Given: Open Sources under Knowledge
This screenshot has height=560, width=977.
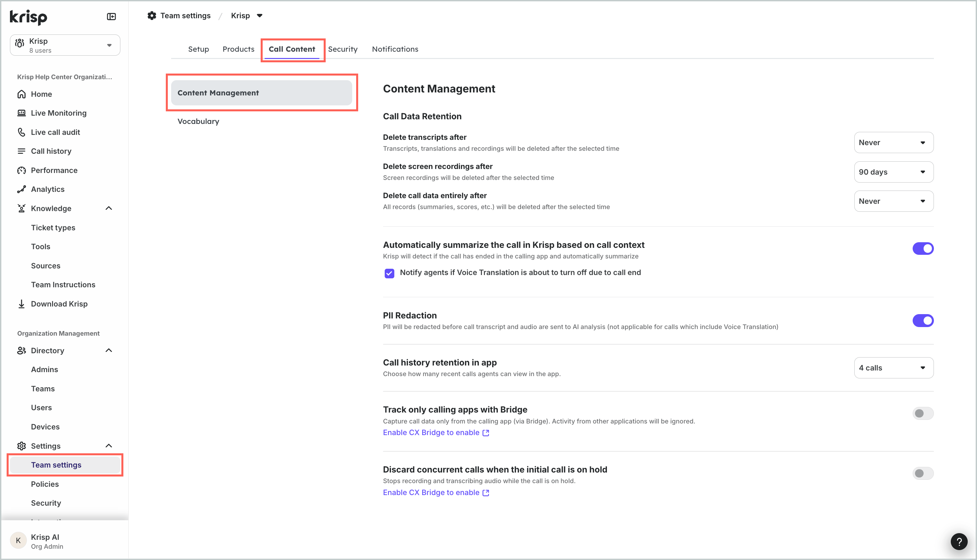Looking at the screenshot, I should 45,266.
